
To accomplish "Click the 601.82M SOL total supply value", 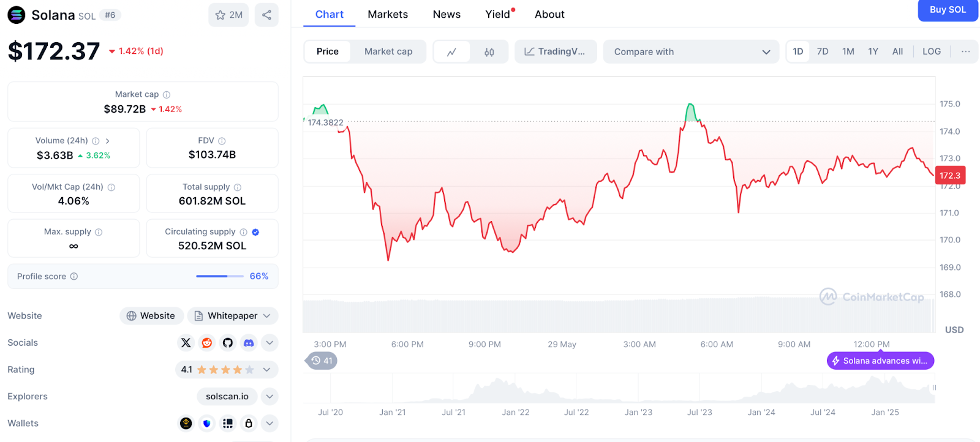I will point(212,201).
